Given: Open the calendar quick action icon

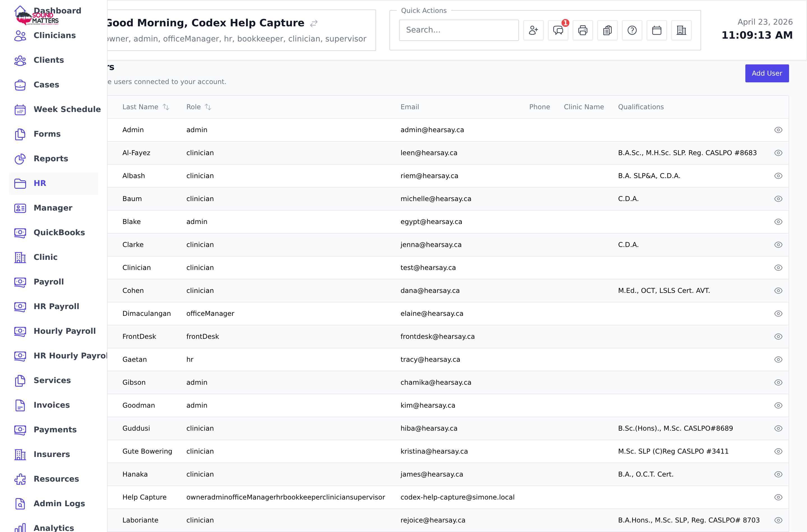Looking at the screenshot, I should [x=657, y=30].
